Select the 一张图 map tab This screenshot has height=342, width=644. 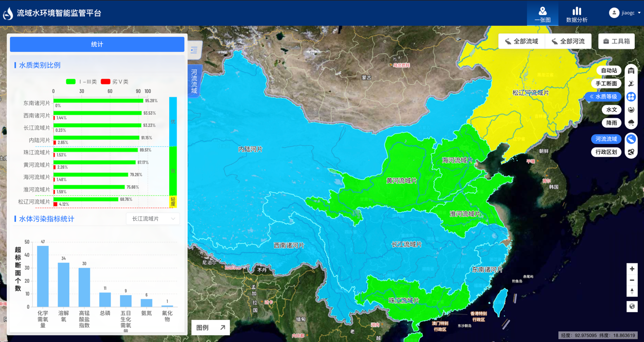[x=543, y=14]
